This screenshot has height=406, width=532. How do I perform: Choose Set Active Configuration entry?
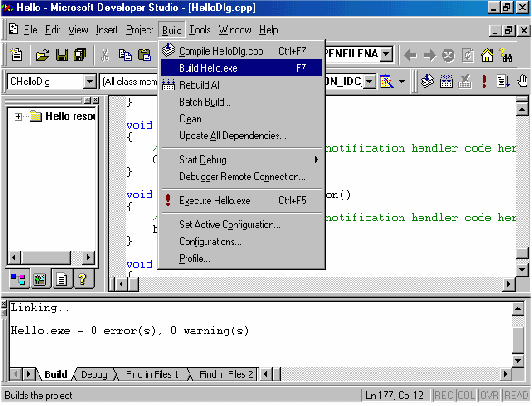click(x=241, y=224)
